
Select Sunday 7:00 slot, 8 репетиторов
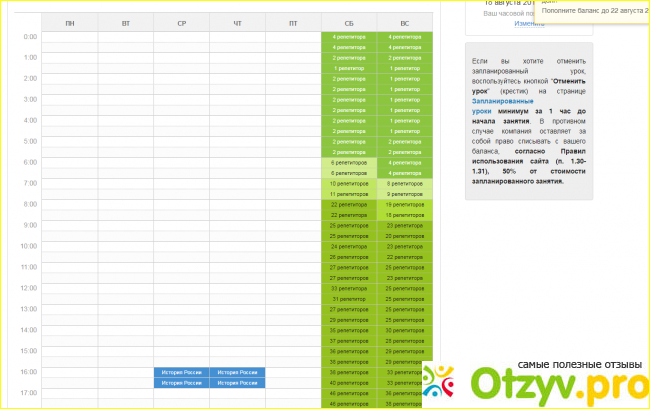404,184
